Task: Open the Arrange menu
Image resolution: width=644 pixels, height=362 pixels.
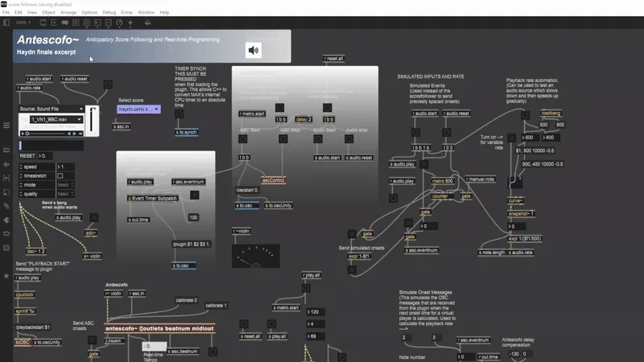Action: click(x=67, y=13)
